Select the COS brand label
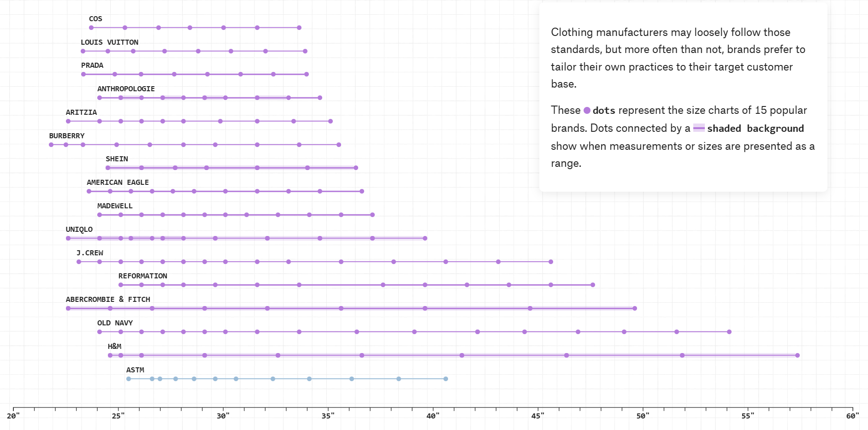 (x=95, y=19)
